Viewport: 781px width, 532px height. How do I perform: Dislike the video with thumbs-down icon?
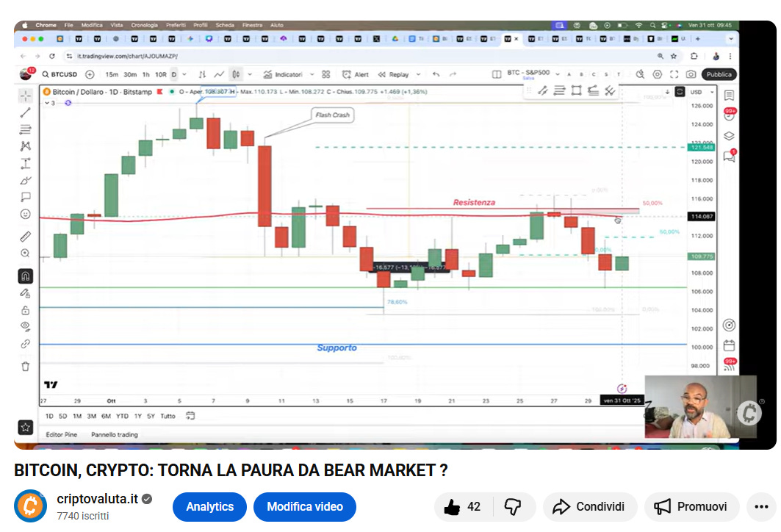tap(513, 506)
